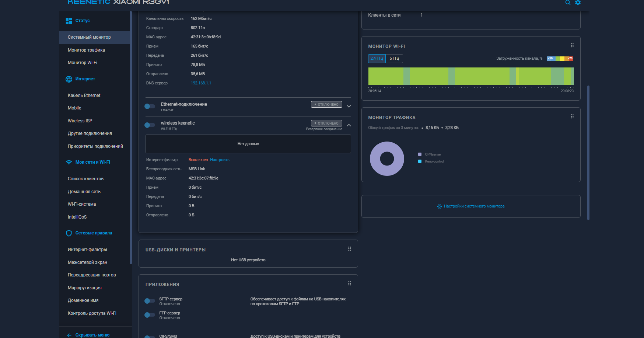Collapse the wireless keenetic details chevron
The width and height of the screenshot is (644, 338).
tap(349, 125)
